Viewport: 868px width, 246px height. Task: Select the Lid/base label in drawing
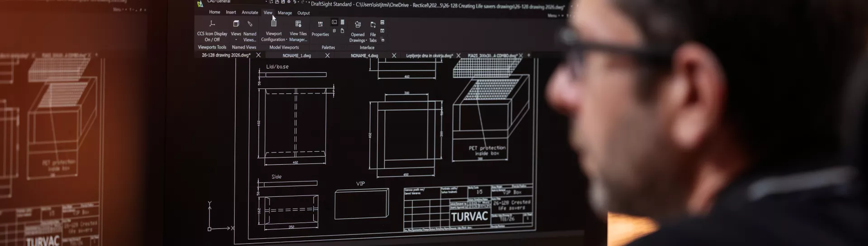277,66
